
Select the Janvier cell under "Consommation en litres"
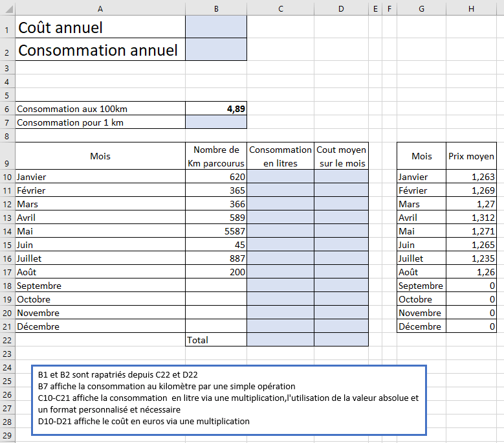tap(280, 177)
